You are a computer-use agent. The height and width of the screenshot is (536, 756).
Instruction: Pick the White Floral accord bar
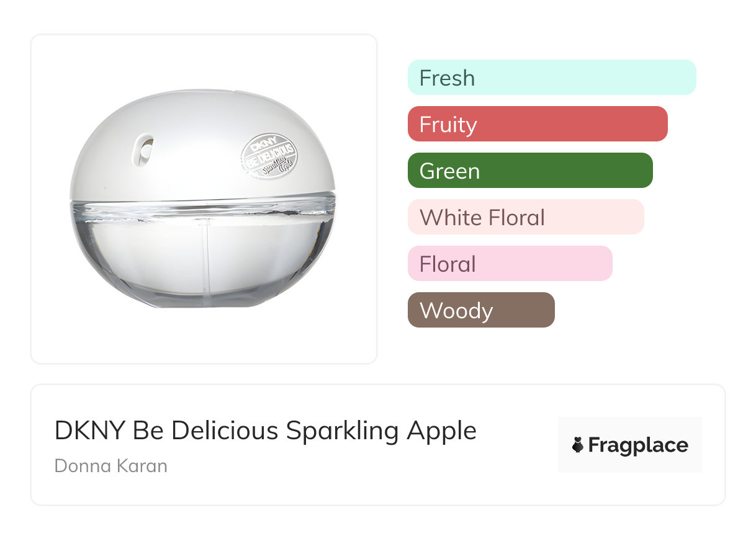(526, 217)
